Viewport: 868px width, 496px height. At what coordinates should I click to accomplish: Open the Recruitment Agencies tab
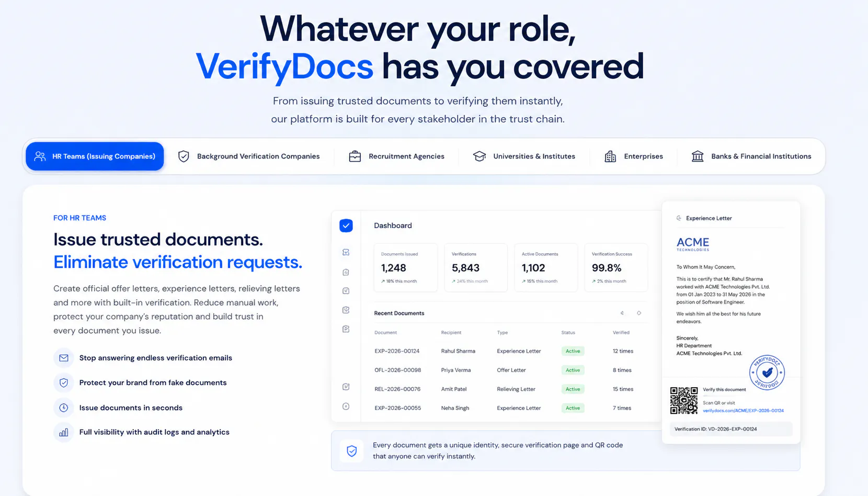[397, 156]
